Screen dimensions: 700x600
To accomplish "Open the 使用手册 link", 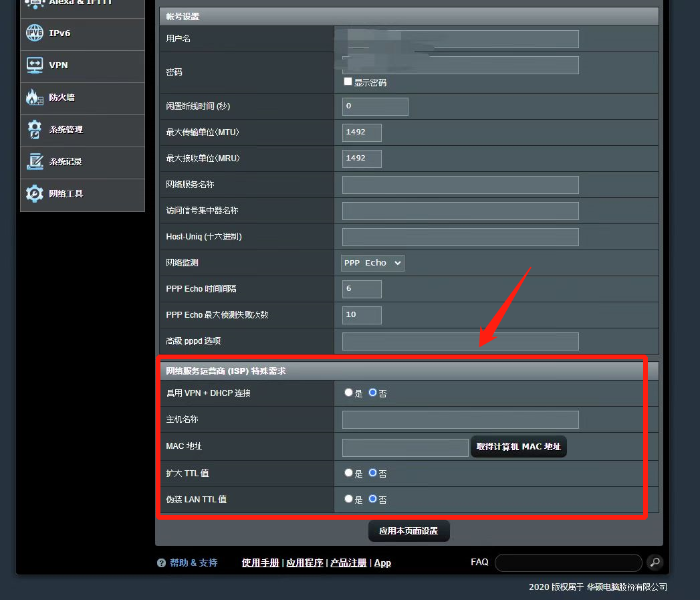I will [260, 563].
